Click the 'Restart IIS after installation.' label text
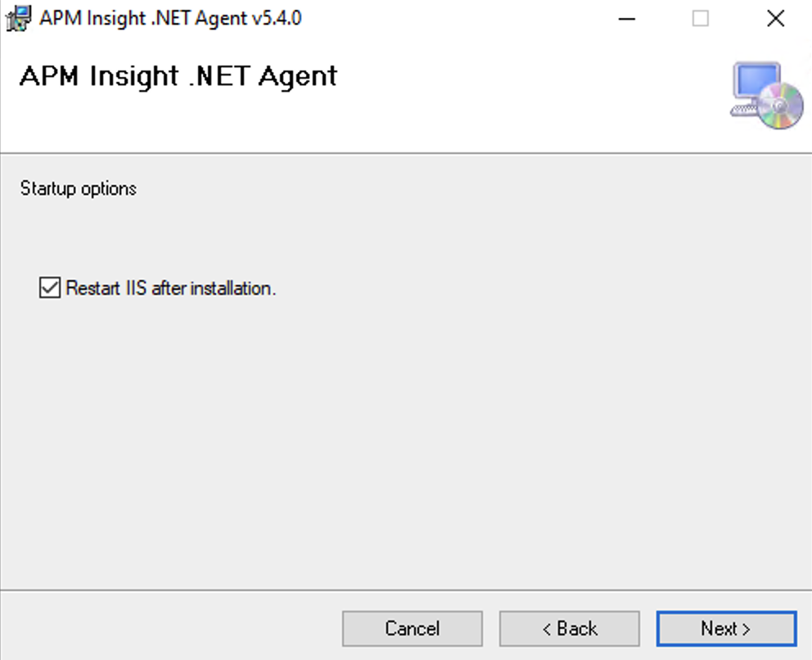Image resolution: width=812 pixels, height=660 pixels. coord(170,288)
